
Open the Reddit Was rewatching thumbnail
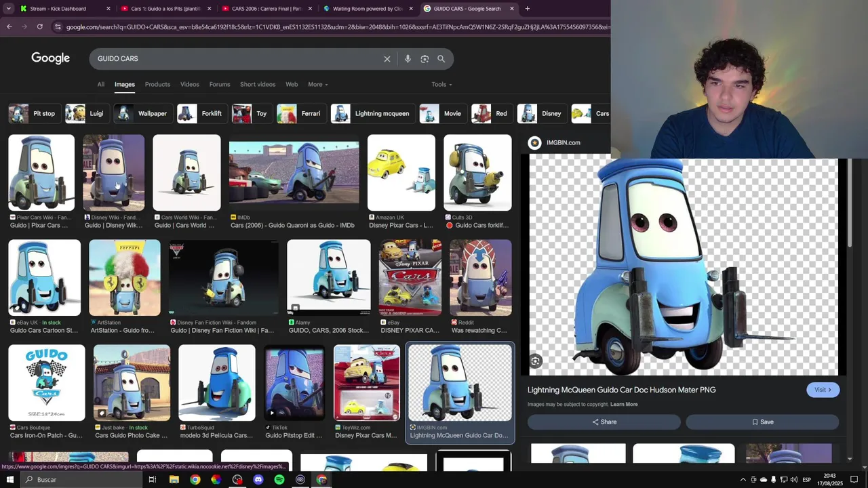[481, 278]
